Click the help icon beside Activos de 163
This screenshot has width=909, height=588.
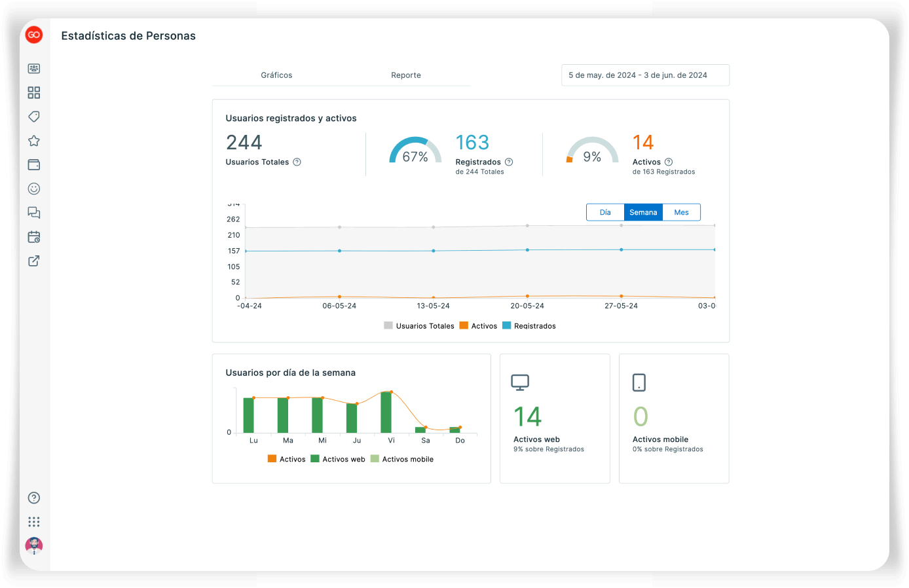(x=669, y=162)
